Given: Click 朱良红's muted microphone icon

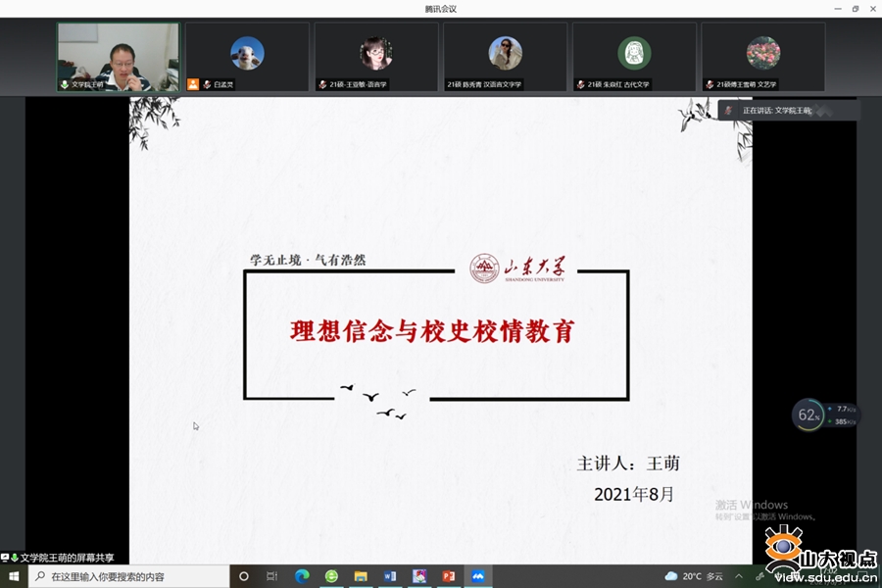Looking at the screenshot, I should click(x=580, y=84).
